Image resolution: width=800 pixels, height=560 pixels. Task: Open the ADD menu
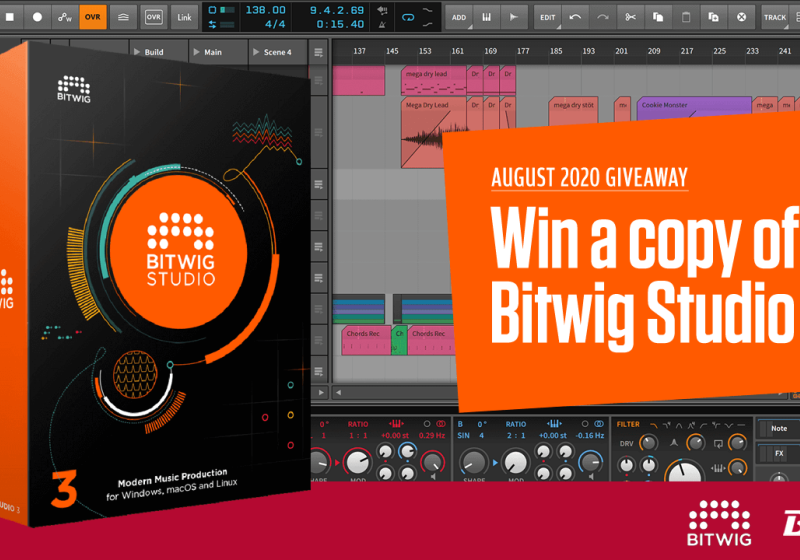coord(458,16)
